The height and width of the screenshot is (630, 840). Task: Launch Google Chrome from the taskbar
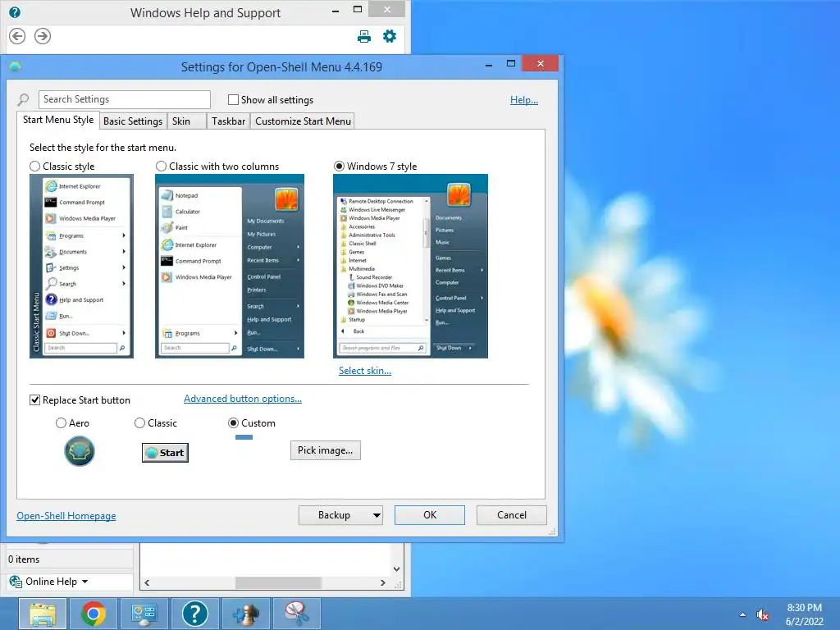tap(94, 614)
